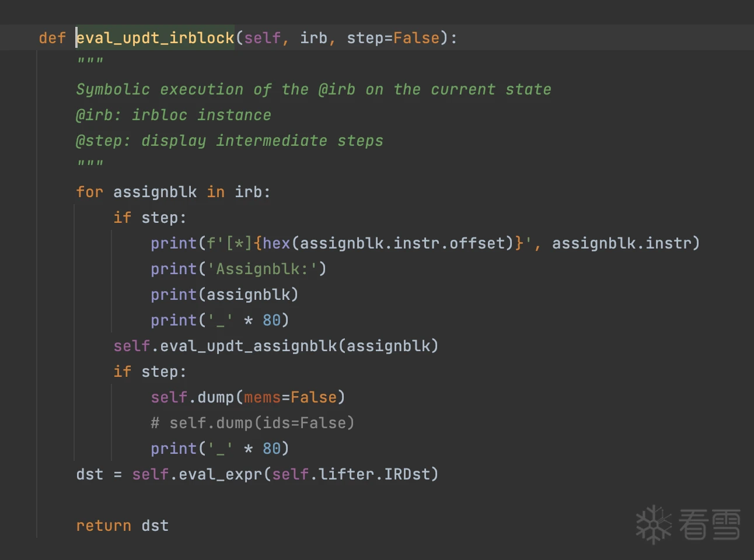The width and height of the screenshot is (754, 560).
Task: Click the Symbolic execution docstring line
Action: tap(313, 89)
